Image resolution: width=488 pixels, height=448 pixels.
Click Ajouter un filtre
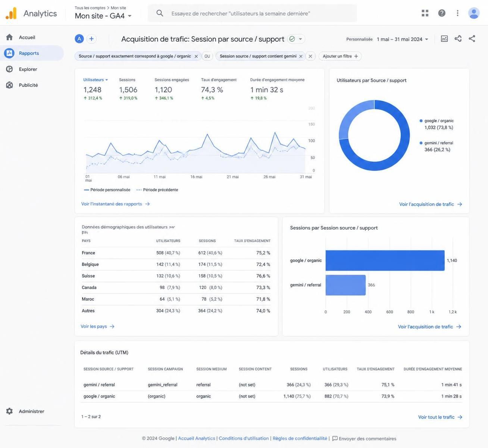(x=340, y=56)
